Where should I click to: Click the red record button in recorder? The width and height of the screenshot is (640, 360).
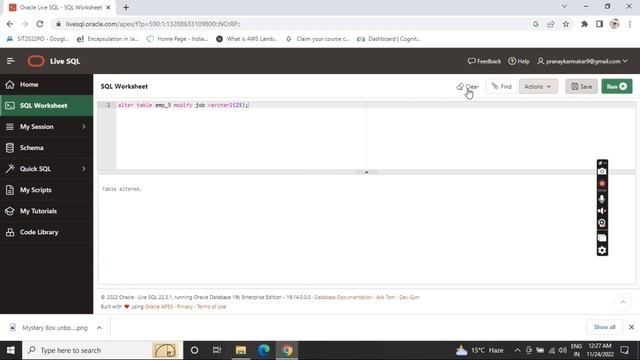[x=602, y=184]
